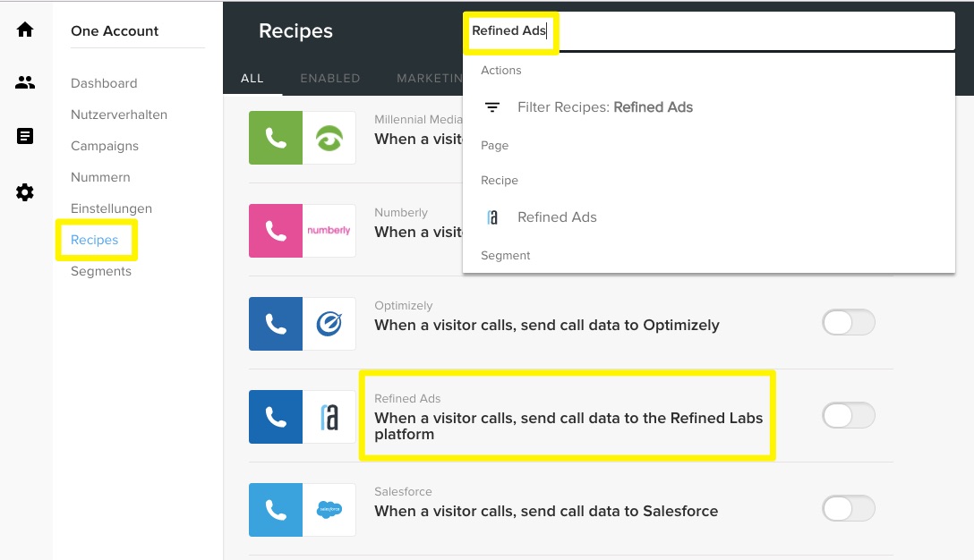
Task: Open the settings gear icon
Action: point(25,192)
